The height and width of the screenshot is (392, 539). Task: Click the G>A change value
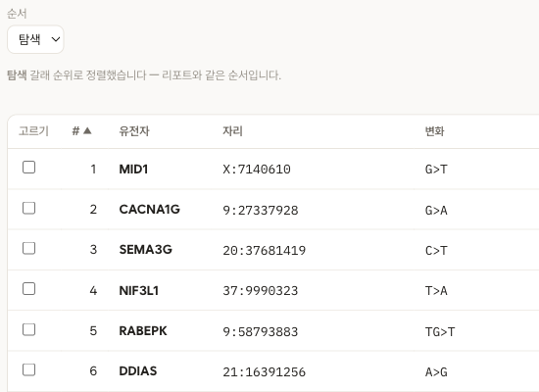coord(436,211)
